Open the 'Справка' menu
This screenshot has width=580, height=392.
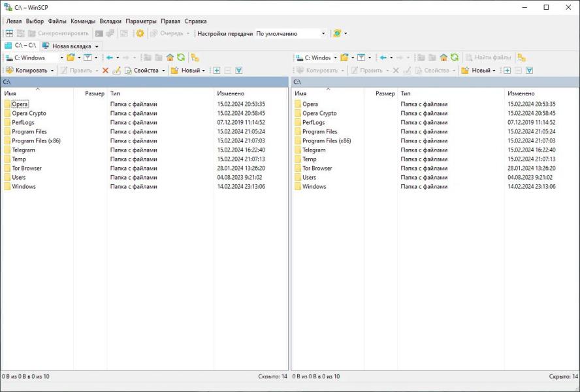pyautogui.click(x=195, y=21)
